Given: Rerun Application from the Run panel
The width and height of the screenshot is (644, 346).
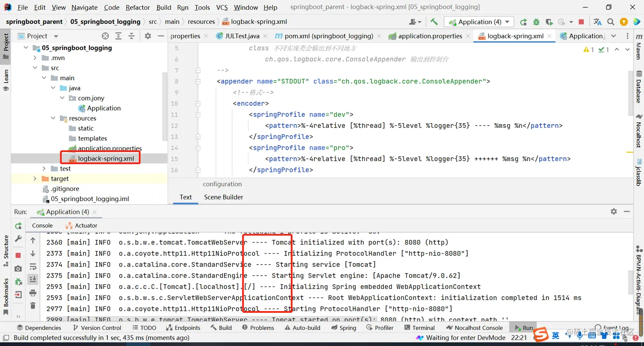Looking at the screenshot, I should click(18, 226).
